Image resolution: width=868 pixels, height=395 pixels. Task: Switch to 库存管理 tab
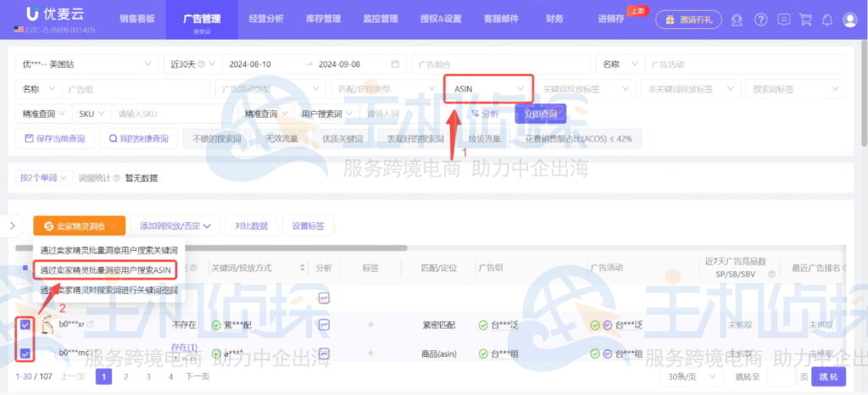(x=323, y=19)
